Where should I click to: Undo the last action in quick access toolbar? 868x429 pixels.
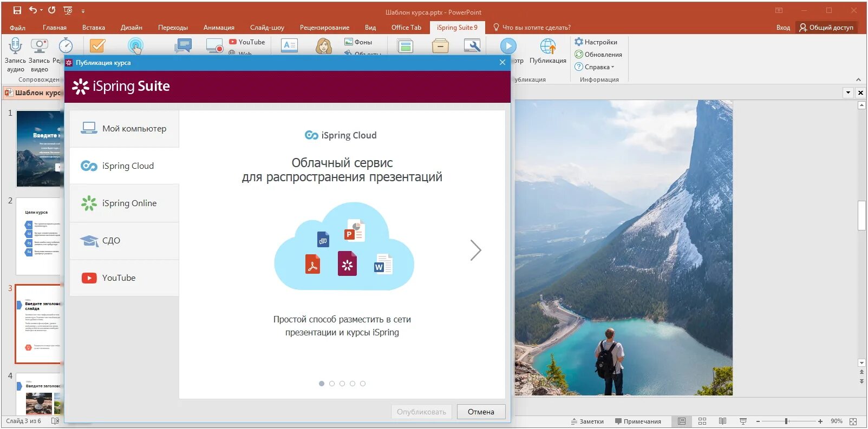click(33, 10)
